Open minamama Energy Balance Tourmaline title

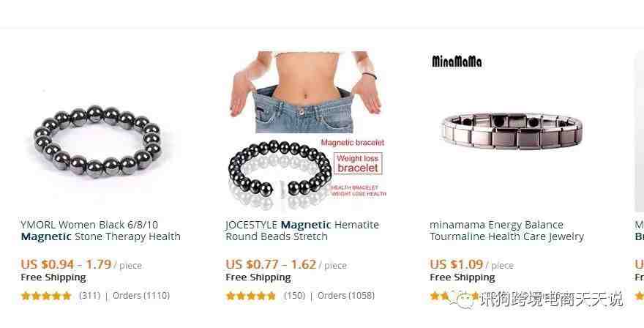pyautogui.click(x=507, y=231)
